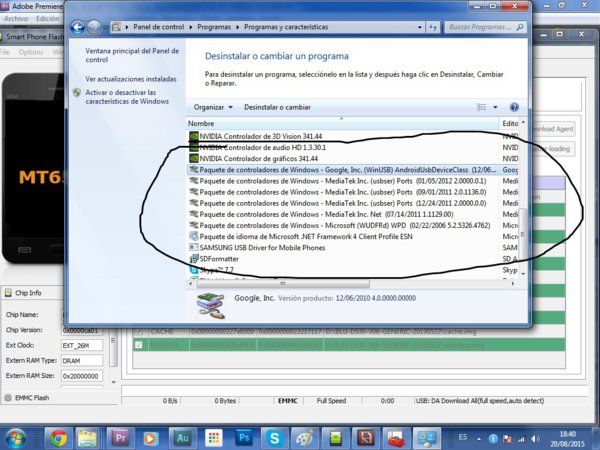Open the address bar history dropdown
Viewport: 600px width, 450px height.
pyautogui.click(x=420, y=27)
